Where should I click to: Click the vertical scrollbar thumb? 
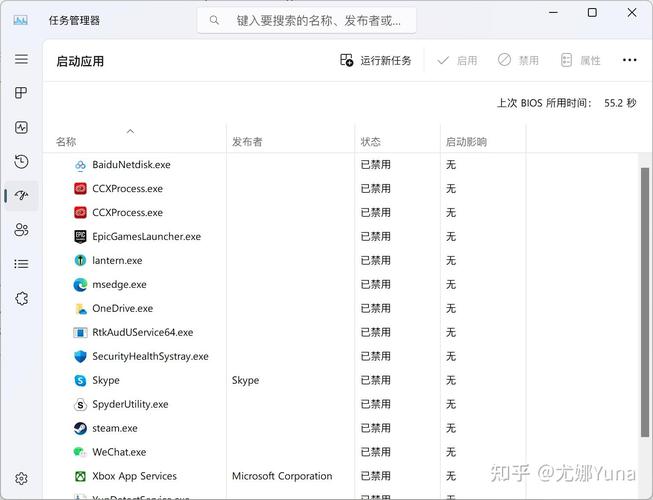[x=645, y=302]
